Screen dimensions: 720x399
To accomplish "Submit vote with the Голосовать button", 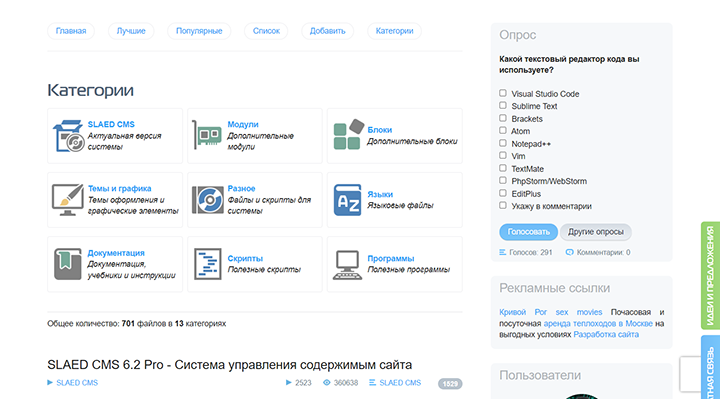I will click(529, 232).
